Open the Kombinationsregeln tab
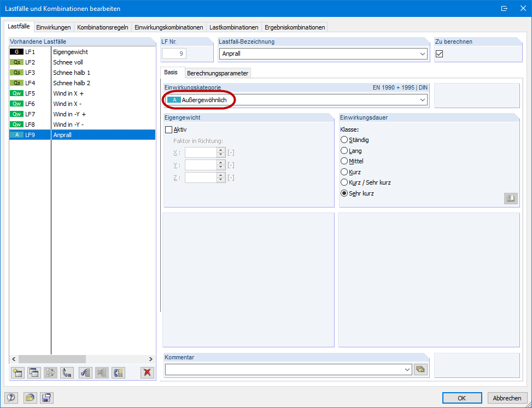532x408 pixels. (x=102, y=27)
